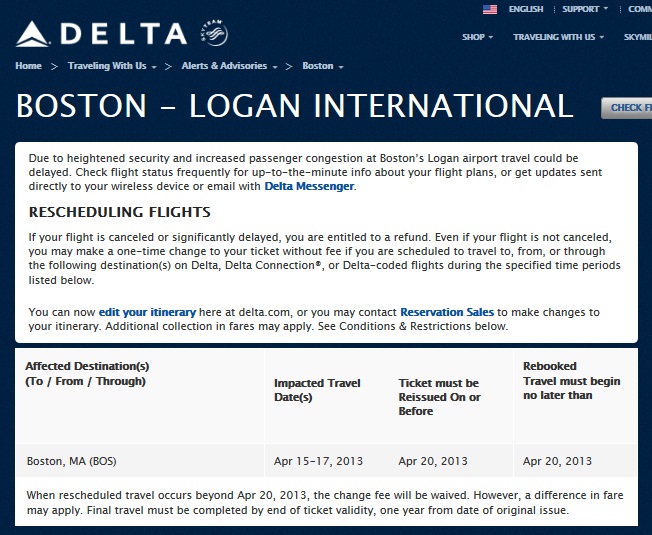Open the Shop dropdown in the header
Screen dimensions: 652x535
[478, 37]
